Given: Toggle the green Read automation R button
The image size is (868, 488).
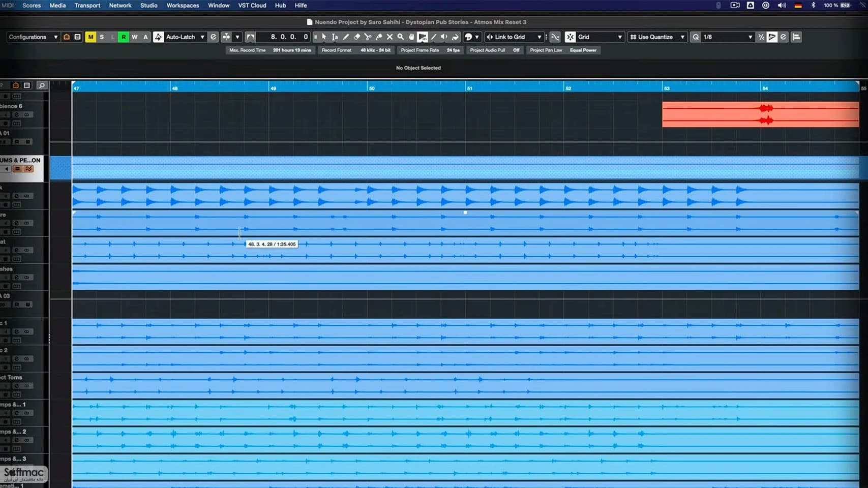Looking at the screenshot, I should tap(124, 37).
